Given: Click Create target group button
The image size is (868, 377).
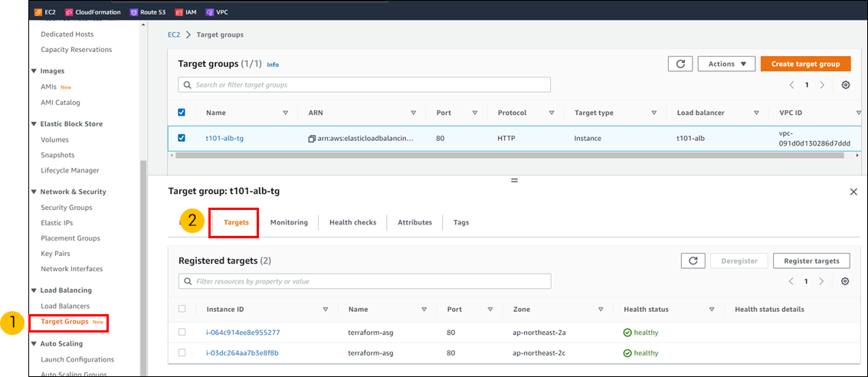Looking at the screenshot, I should (805, 64).
